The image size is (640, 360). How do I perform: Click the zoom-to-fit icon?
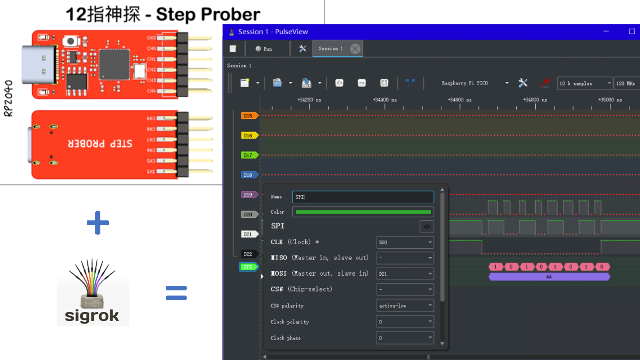coord(384,83)
